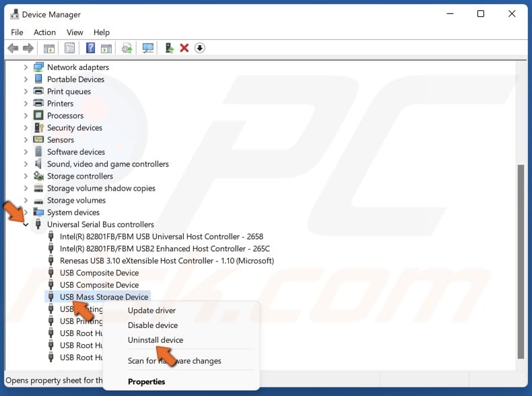Choose Disable device from context menu

pos(153,325)
